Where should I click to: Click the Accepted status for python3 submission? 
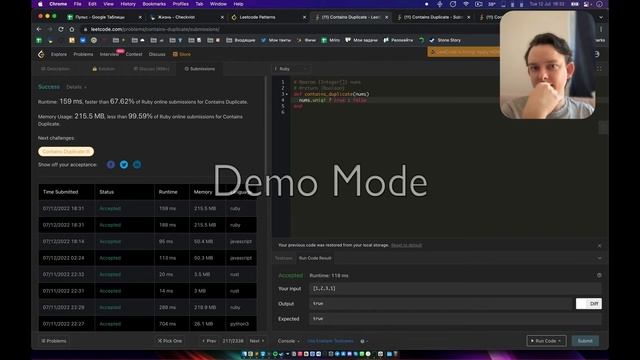coord(110,324)
